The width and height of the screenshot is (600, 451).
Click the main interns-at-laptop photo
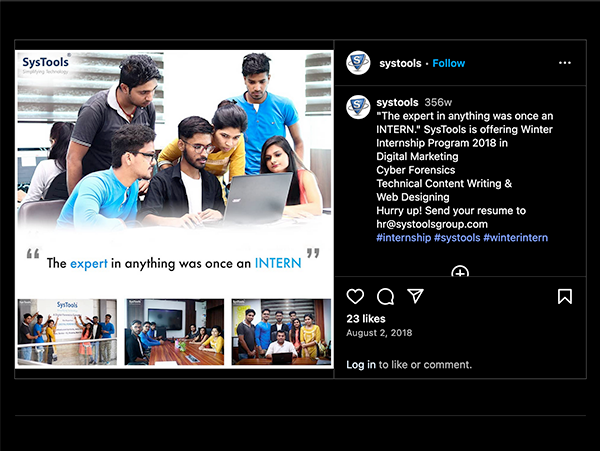(x=174, y=140)
